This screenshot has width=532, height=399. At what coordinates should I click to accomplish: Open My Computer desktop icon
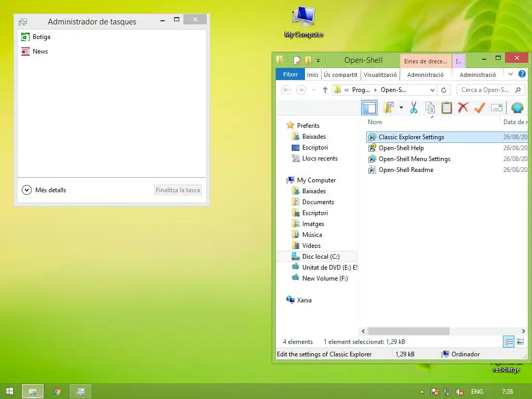click(303, 22)
